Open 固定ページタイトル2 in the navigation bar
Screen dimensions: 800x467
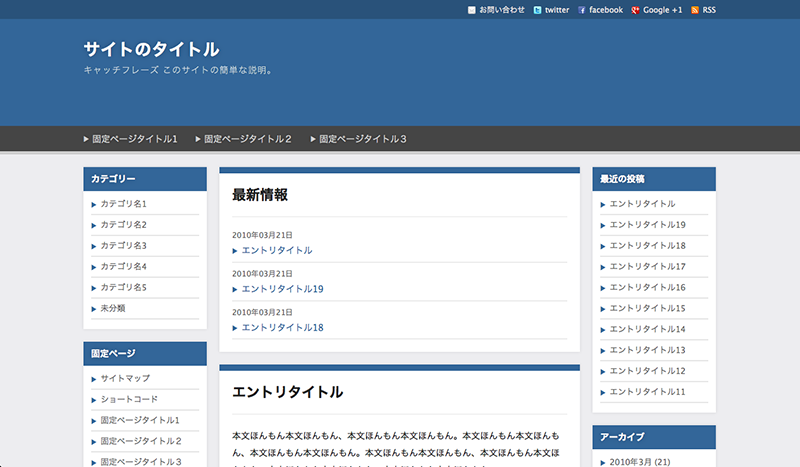pyautogui.click(x=248, y=139)
